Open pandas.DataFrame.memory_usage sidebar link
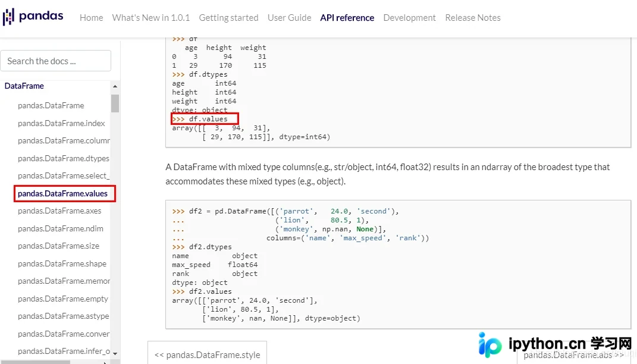Viewport: 637px width, 364px height. (x=64, y=281)
